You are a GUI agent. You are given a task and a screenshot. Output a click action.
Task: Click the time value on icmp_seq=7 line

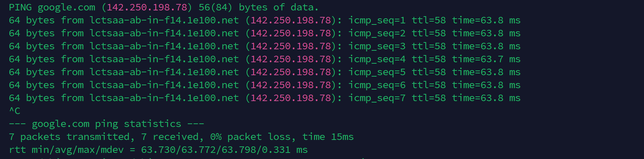(486, 98)
